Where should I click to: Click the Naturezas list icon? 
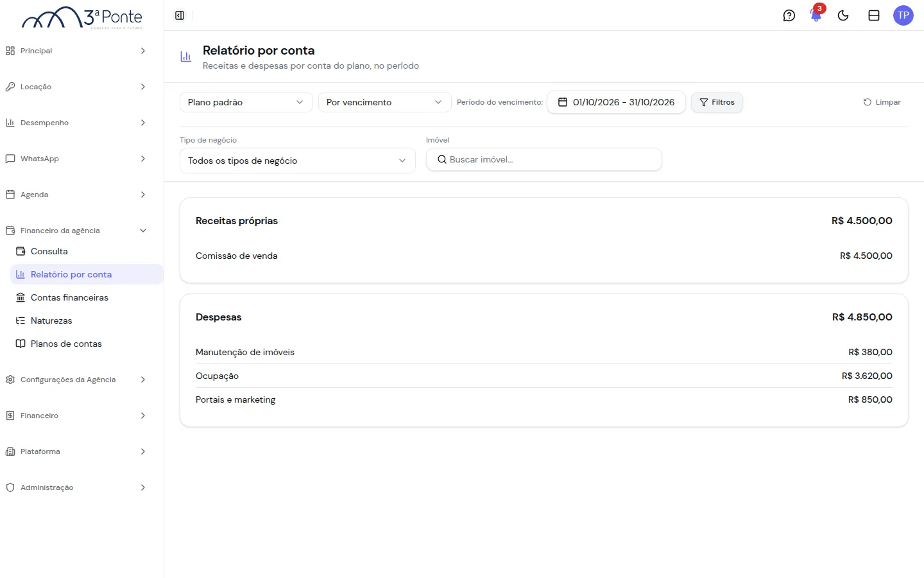click(x=21, y=320)
